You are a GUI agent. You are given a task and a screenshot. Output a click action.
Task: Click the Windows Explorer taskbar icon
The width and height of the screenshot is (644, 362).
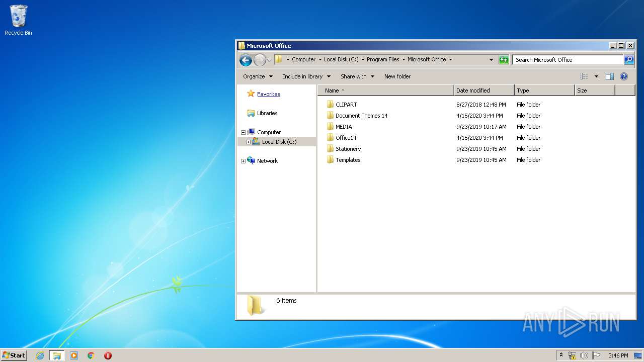click(57, 355)
